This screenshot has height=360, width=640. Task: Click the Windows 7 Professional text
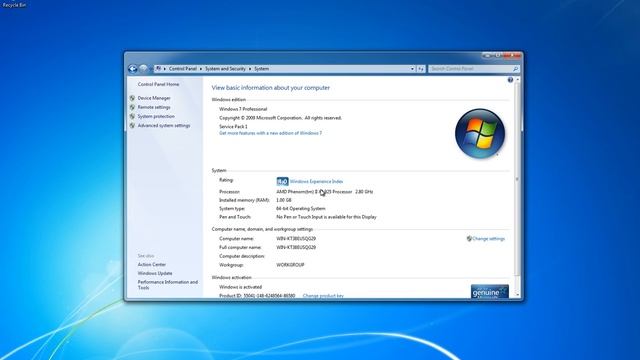click(243, 109)
